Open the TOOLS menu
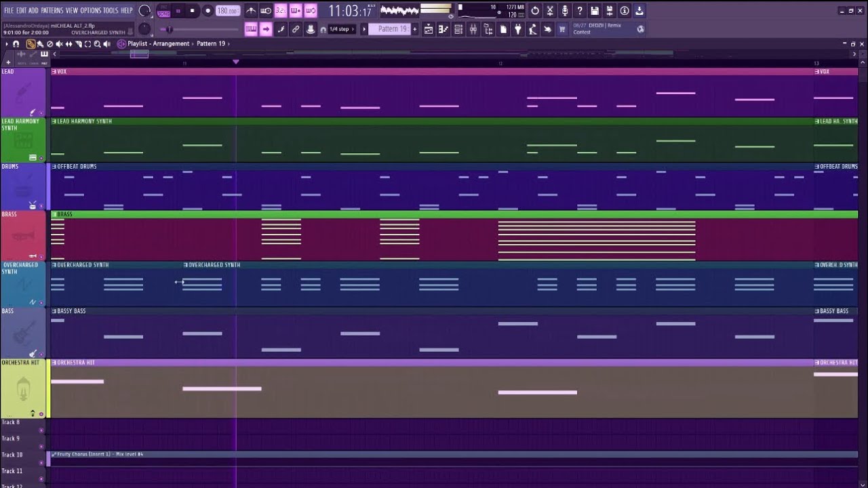Screen dimensions: 868x488 click(111, 11)
